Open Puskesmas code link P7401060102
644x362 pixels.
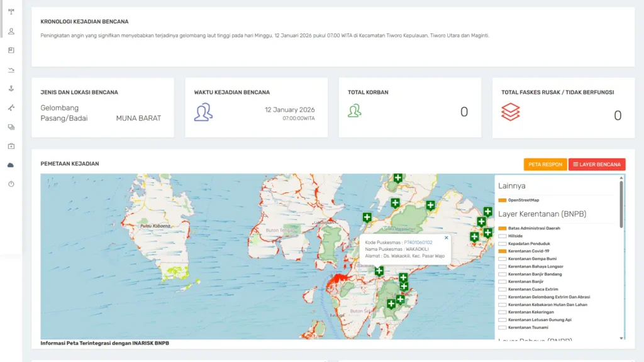pos(418,243)
